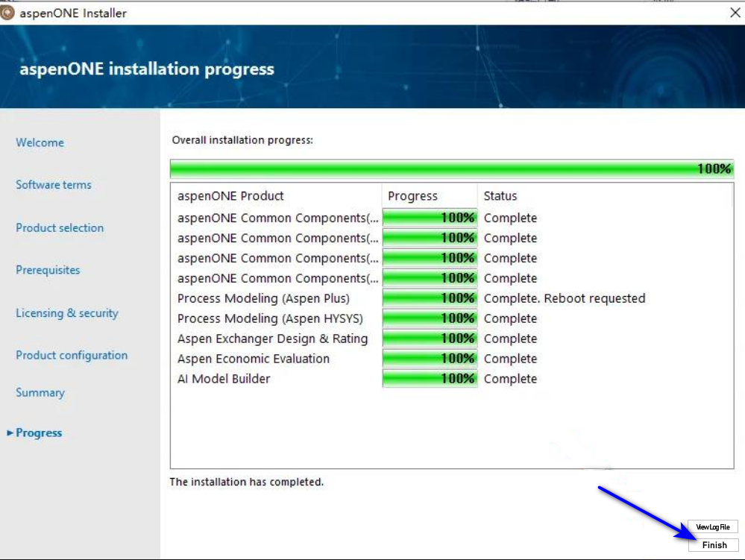Click Aspen Exchanger Design & Rating progress bar
The height and width of the screenshot is (560, 745).
pyautogui.click(x=430, y=339)
